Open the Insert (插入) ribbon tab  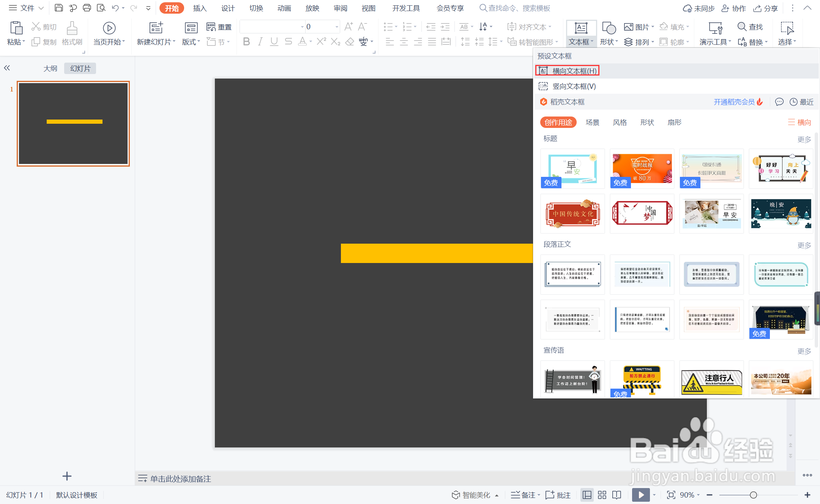(200, 8)
